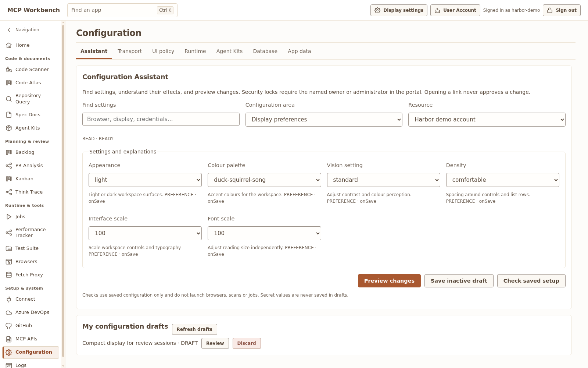
Task: Click Check saved setup button
Action: coord(531,281)
